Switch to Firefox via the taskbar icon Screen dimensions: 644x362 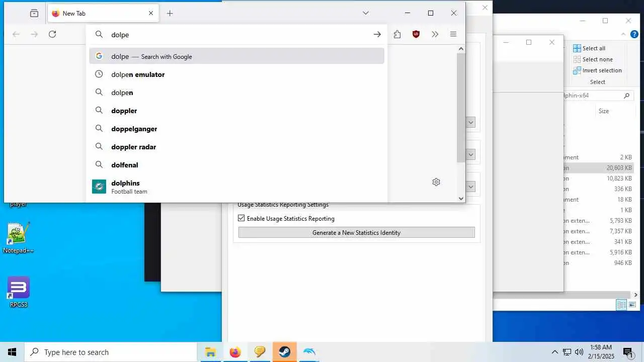[235, 352]
